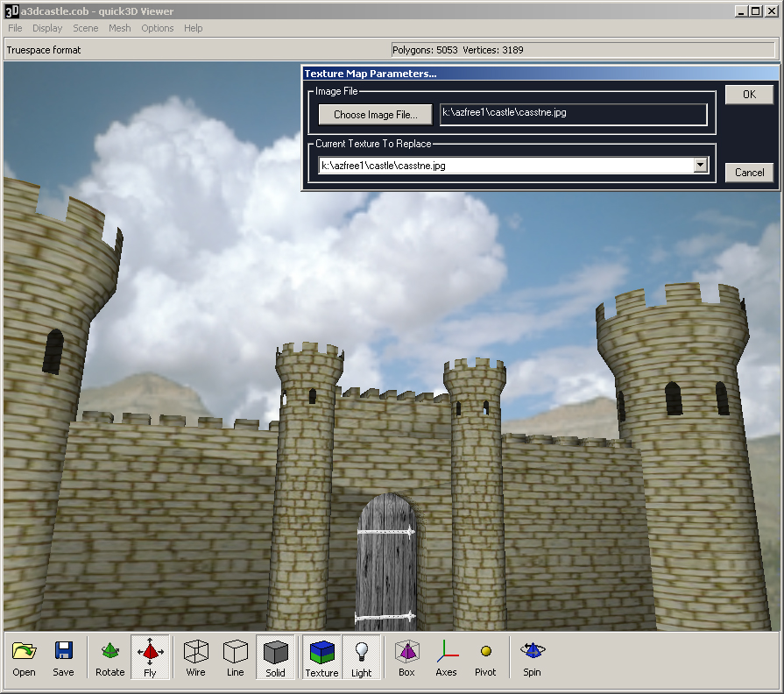The image size is (784, 694).
Task: Toggle the Light bulb button
Action: (x=362, y=658)
